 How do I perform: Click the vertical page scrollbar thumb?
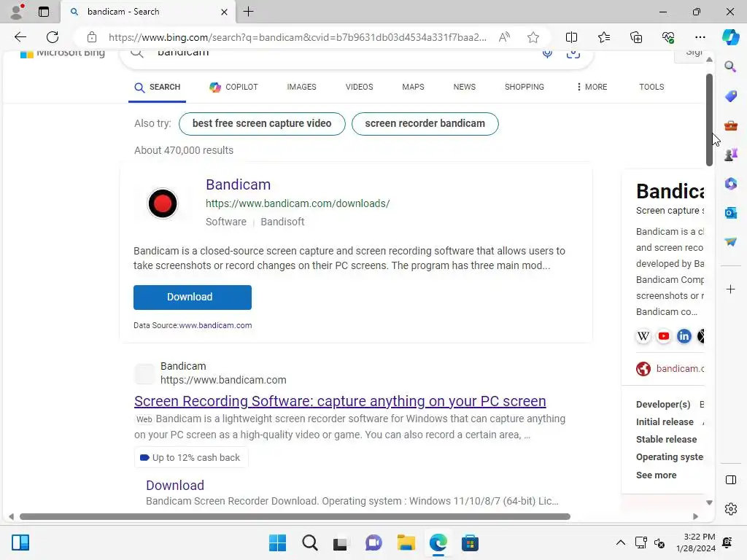tap(709, 120)
